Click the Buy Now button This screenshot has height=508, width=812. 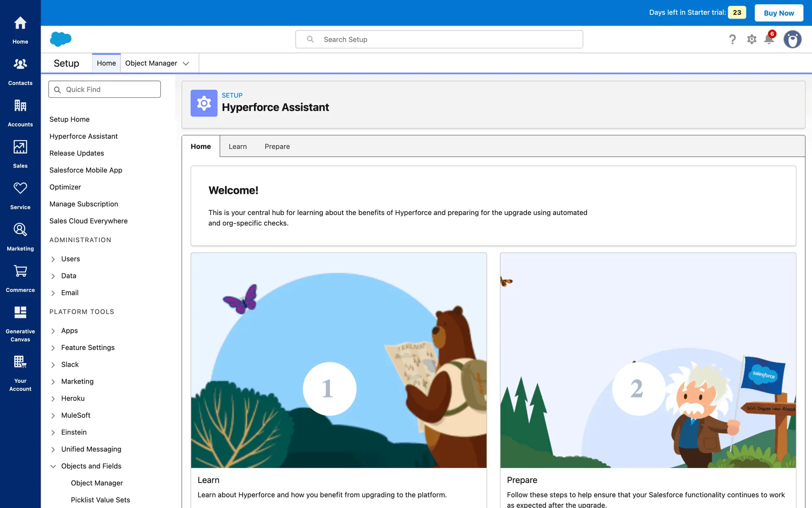pos(779,13)
